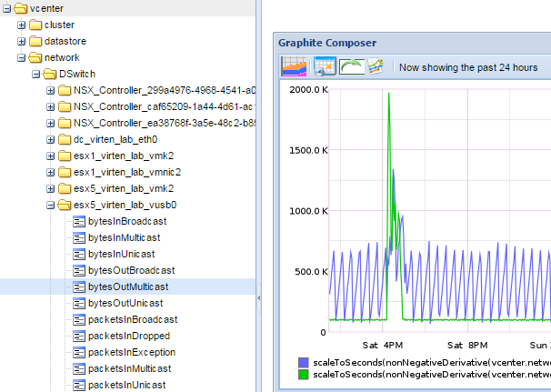
Task: Select esx5_virten_lab_vusb0 tree node
Action: point(125,205)
